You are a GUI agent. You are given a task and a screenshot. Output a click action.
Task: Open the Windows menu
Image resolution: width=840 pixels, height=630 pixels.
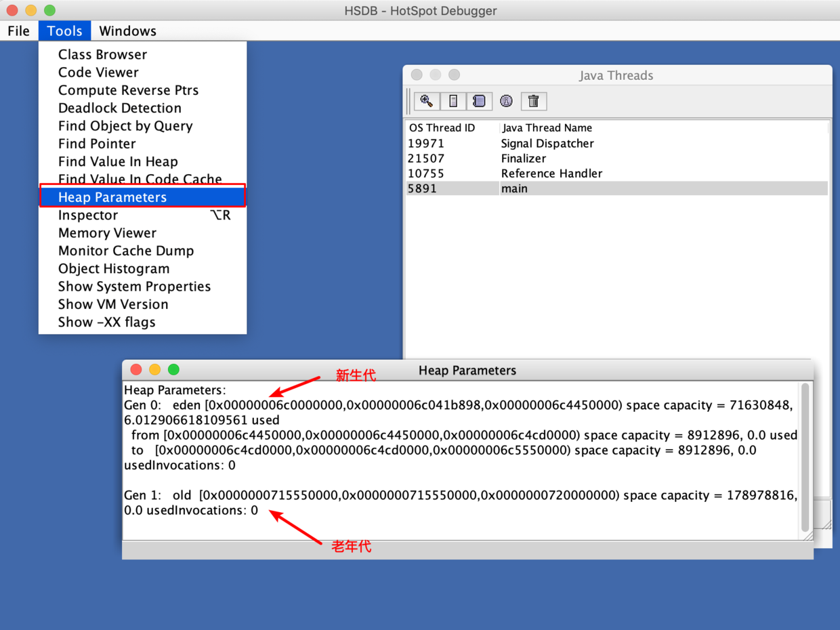pos(127,31)
